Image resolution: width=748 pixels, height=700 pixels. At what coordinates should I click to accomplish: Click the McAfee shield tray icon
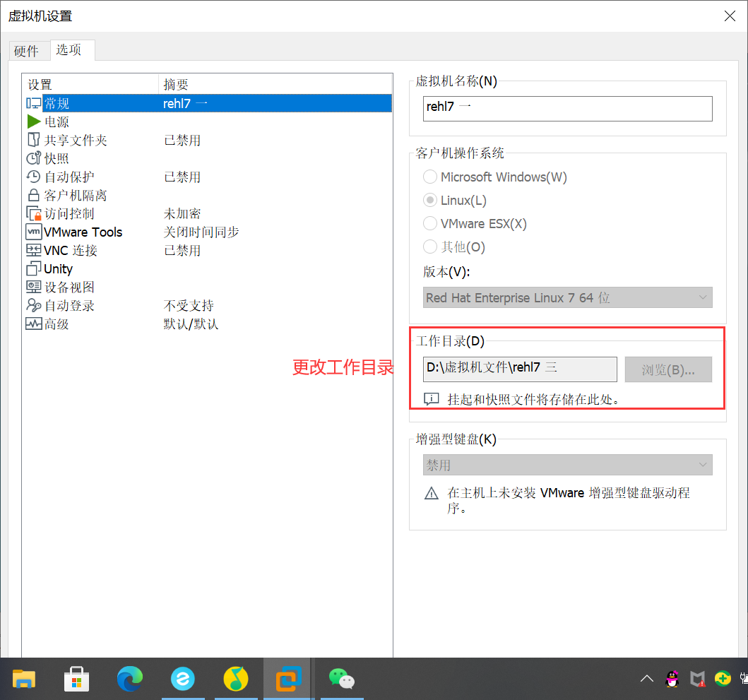pyautogui.click(x=697, y=679)
